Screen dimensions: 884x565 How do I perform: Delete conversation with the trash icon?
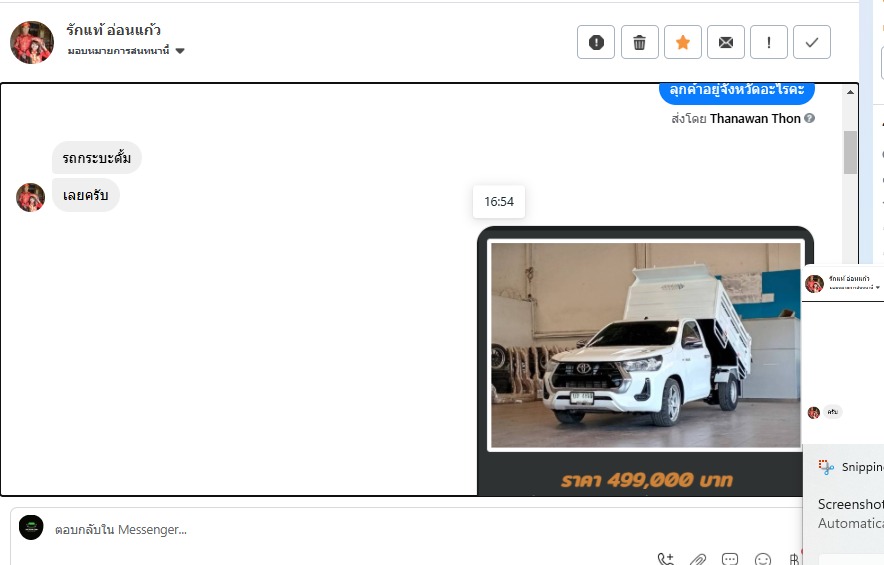pyautogui.click(x=640, y=42)
